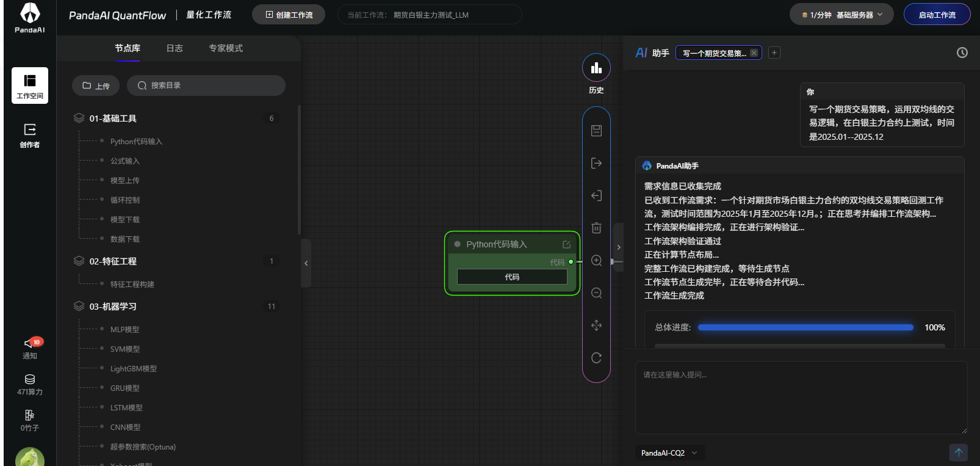The height and width of the screenshot is (466, 980).
Task: Open the 通知 notifications megaphone
Action: [x=30, y=348]
